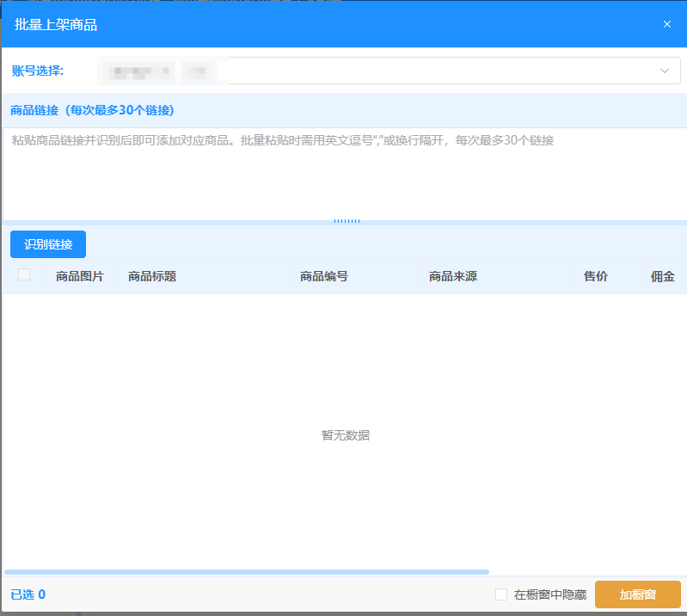Click the 售价 column header
Viewport: 687px width, 616px height.
(x=596, y=276)
